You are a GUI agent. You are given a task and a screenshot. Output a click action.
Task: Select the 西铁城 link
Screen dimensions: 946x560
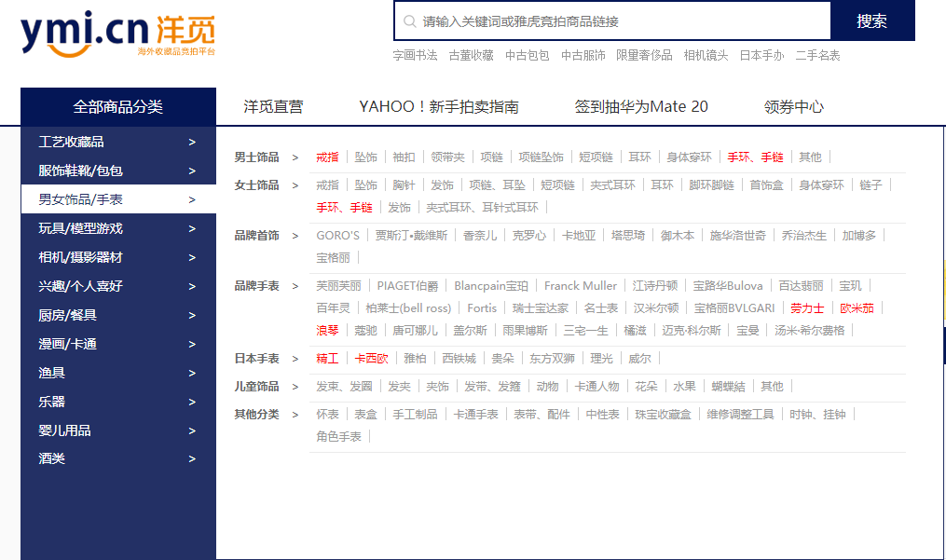459,359
